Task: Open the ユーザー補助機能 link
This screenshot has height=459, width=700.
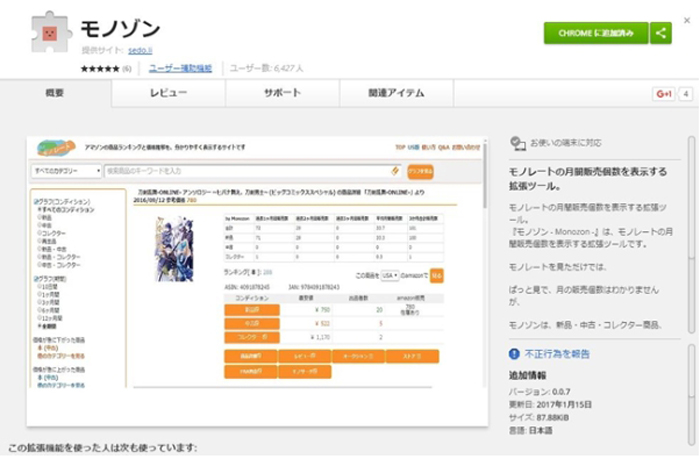Action: tap(180, 68)
